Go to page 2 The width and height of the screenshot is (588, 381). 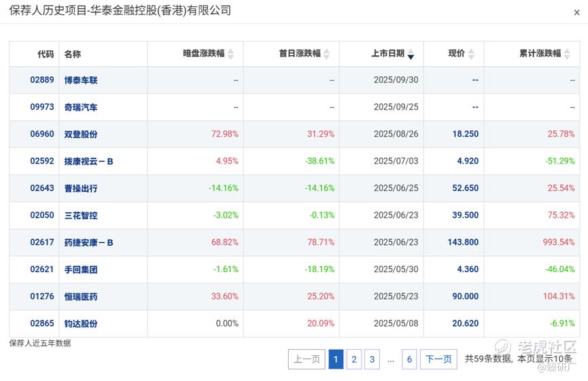[354, 359]
